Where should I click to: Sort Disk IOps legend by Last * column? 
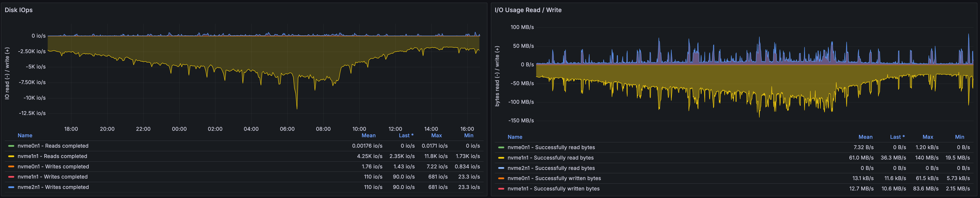(406, 136)
